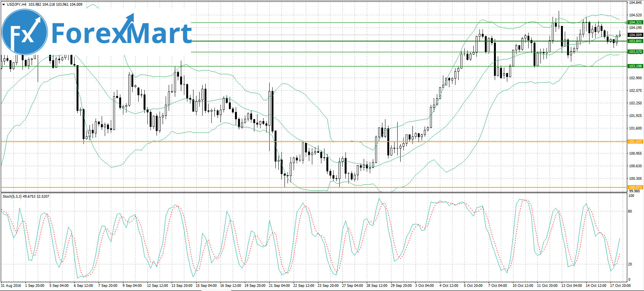Click the stochastic 20 level scale value
This screenshot has height=291, width=644.
630,264
